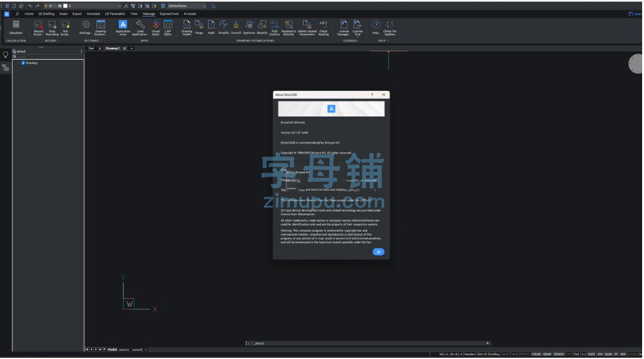This screenshot has width=644, height=359.
Task: Open License Manager from the ribbon
Action: click(344, 27)
